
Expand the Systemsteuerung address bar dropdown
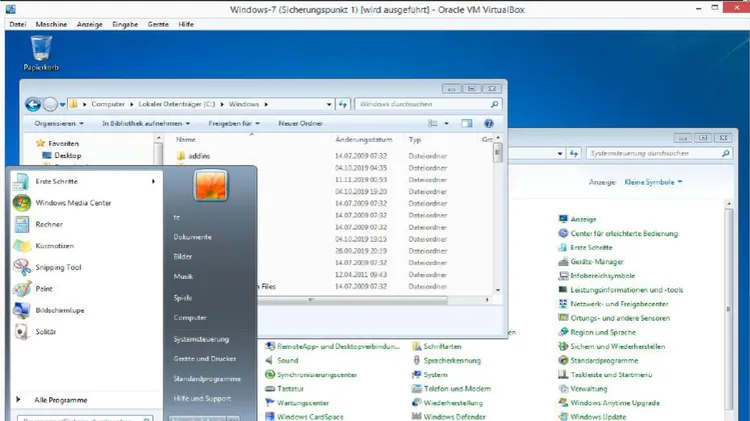560,154
